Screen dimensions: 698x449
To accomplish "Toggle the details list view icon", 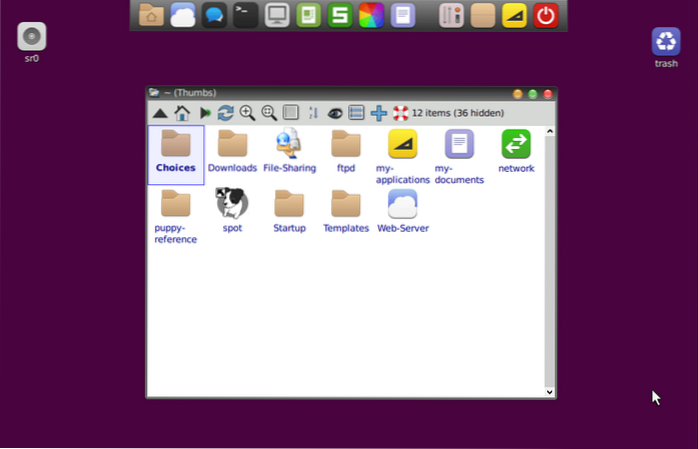I will tap(356, 114).
